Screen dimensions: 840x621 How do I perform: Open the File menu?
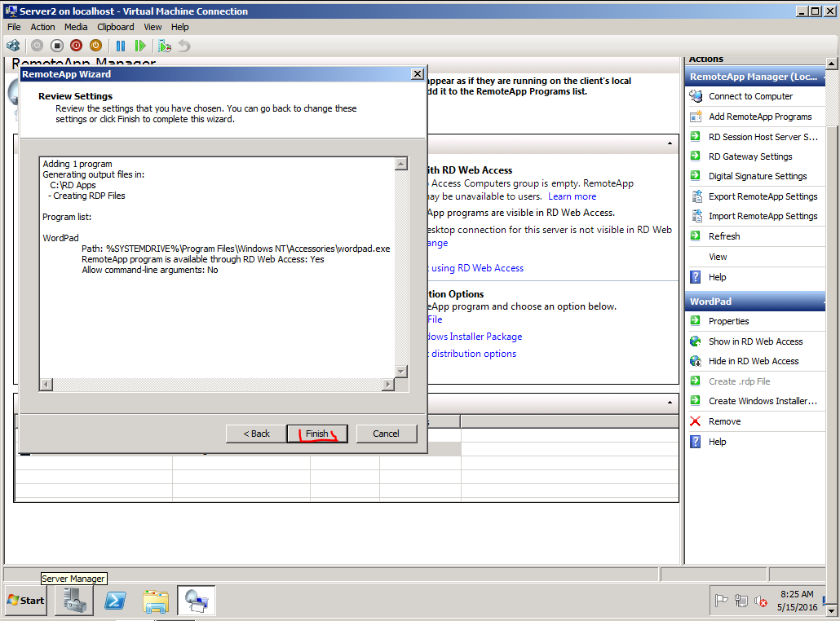(x=14, y=27)
